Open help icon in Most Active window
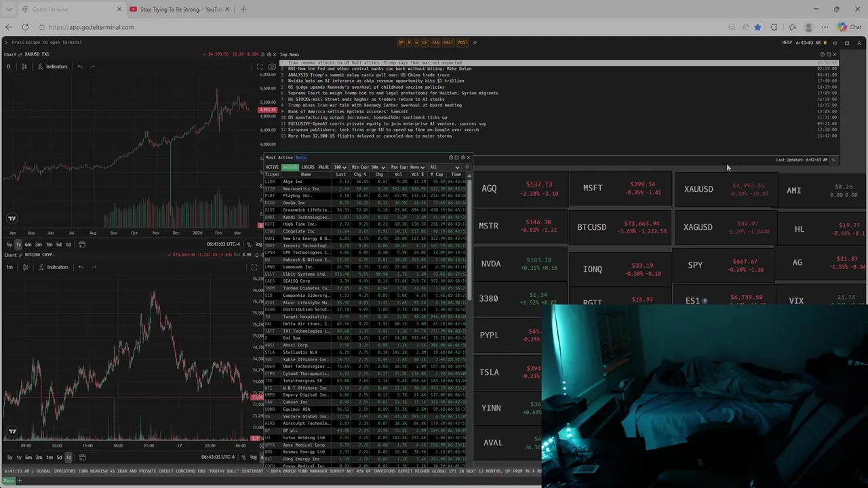868x488 pixels. coord(450,158)
